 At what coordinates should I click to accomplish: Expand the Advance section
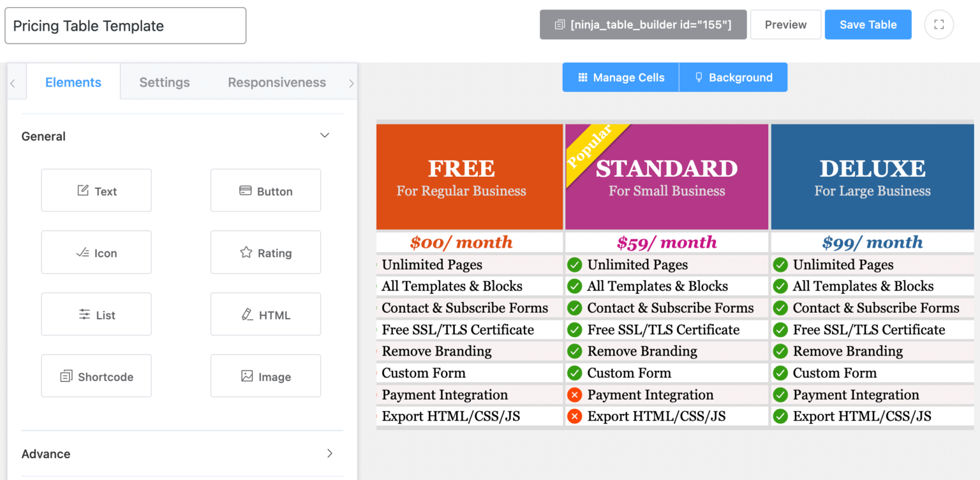[x=329, y=454]
